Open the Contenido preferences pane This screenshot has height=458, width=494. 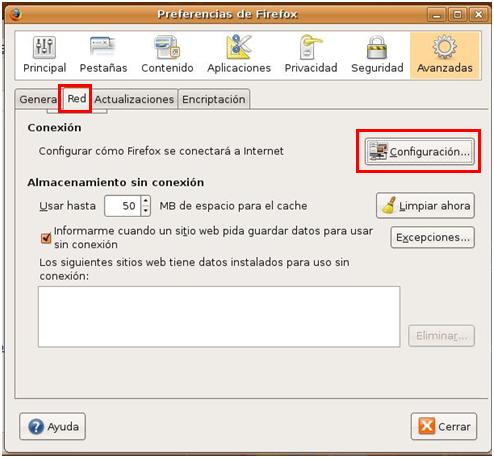pyautogui.click(x=167, y=55)
